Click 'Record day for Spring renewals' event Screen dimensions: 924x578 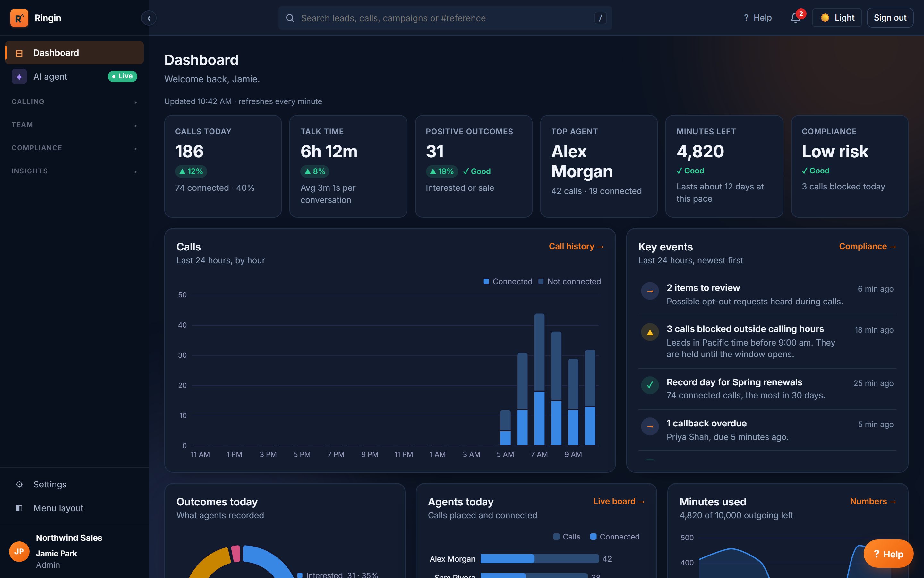734,382
